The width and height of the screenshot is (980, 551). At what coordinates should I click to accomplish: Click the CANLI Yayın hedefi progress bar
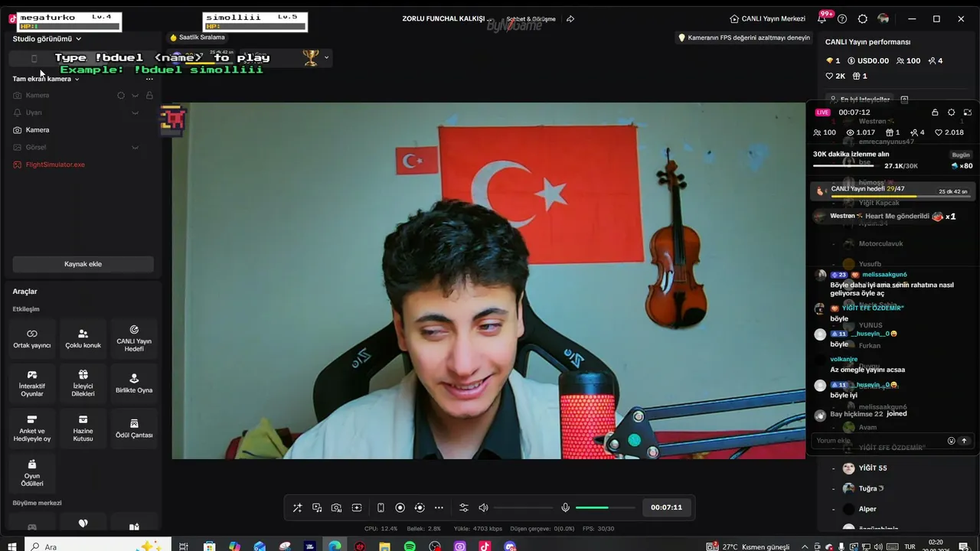(900, 197)
